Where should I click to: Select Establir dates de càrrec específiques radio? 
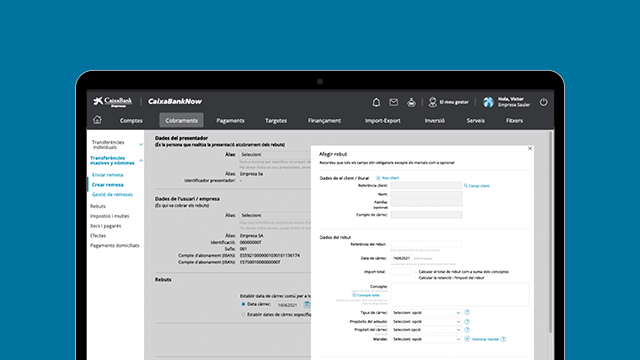[243, 315]
